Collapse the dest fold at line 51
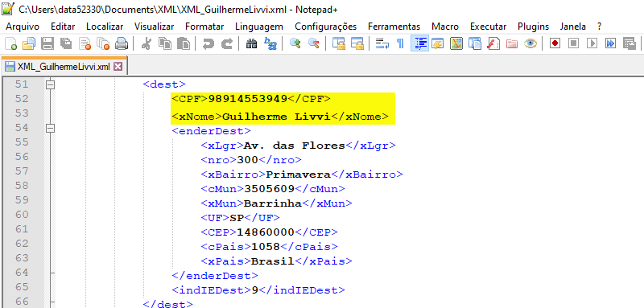Viewport: 644px width, 308px height. (x=51, y=85)
